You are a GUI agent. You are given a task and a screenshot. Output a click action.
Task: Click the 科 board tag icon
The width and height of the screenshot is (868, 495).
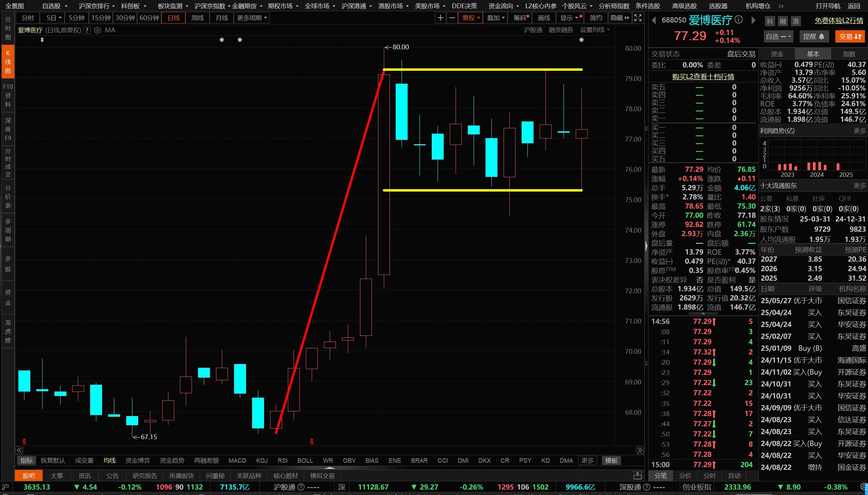pos(770,21)
